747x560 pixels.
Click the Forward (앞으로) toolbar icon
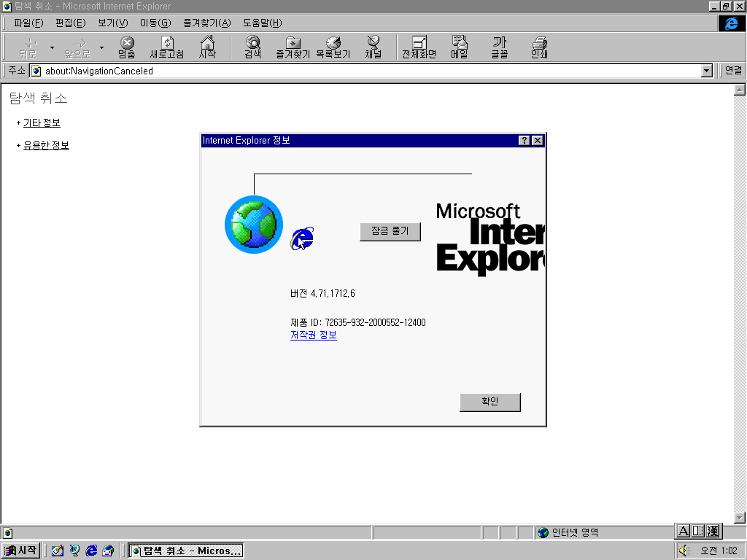click(77, 47)
